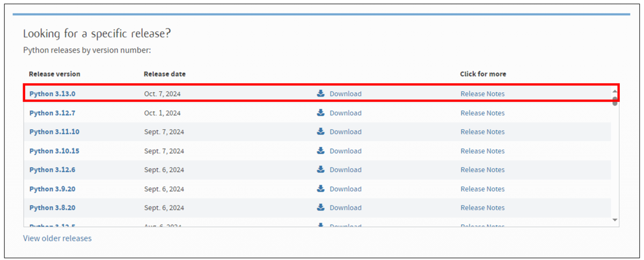The width and height of the screenshot is (644, 260).
Task: Click Download text link for Python 3.8.20
Action: pyautogui.click(x=346, y=208)
